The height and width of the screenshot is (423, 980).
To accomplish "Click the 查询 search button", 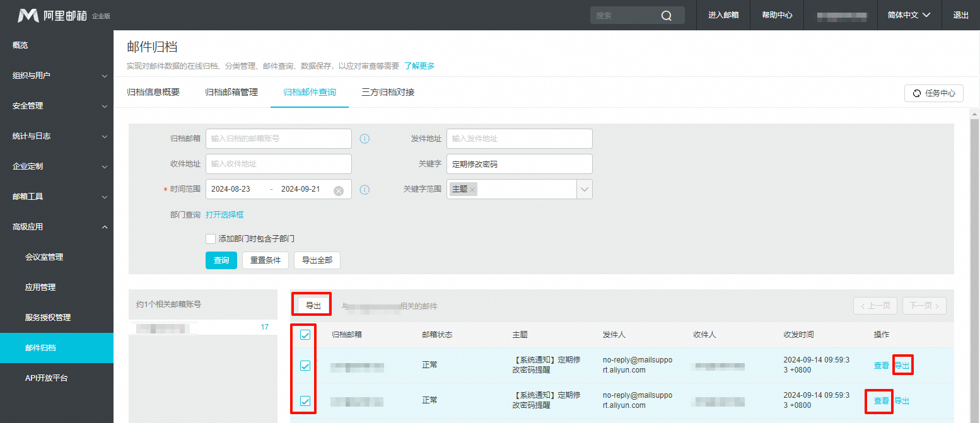I will [x=221, y=260].
